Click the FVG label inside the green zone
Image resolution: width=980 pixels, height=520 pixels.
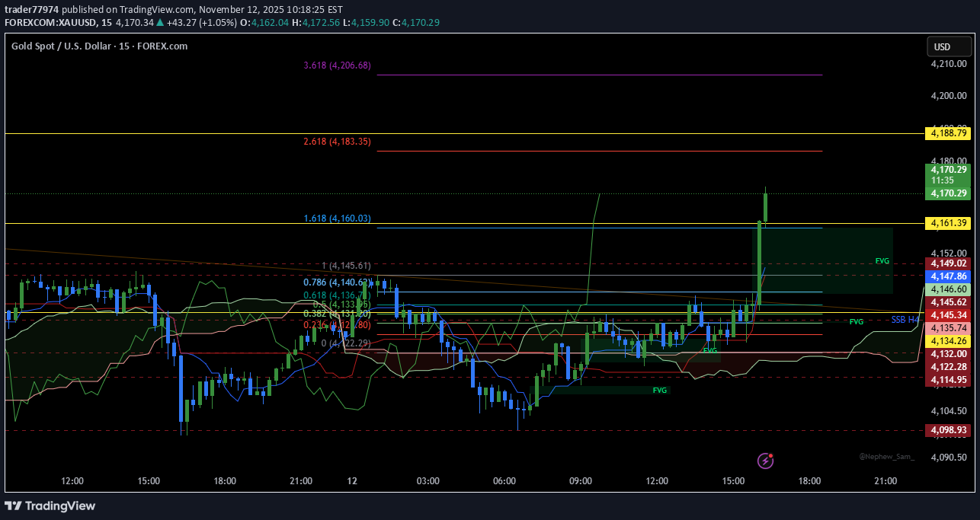click(882, 260)
